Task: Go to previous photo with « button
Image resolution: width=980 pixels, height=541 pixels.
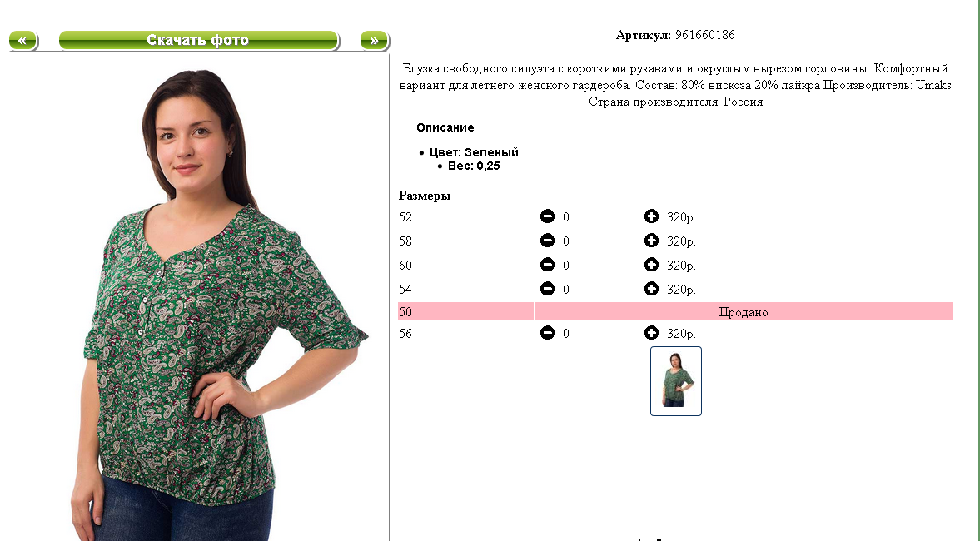Action: click(23, 41)
